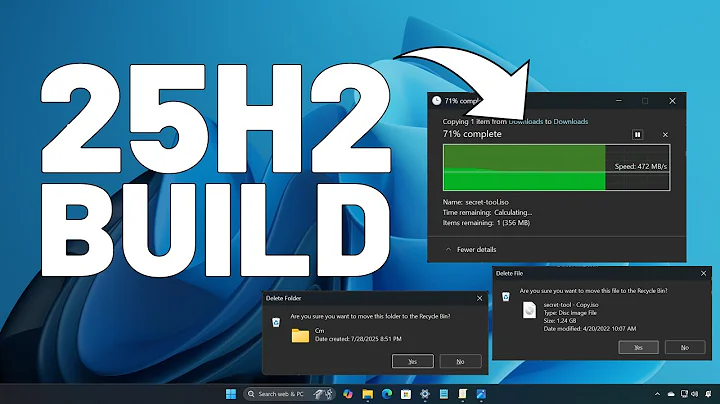Choose No in Delete File dialog
720x404 pixels.
pos(685,348)
